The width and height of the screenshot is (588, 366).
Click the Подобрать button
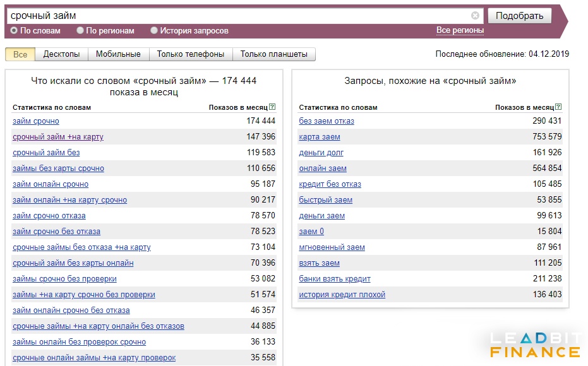(x=519, y=15)
